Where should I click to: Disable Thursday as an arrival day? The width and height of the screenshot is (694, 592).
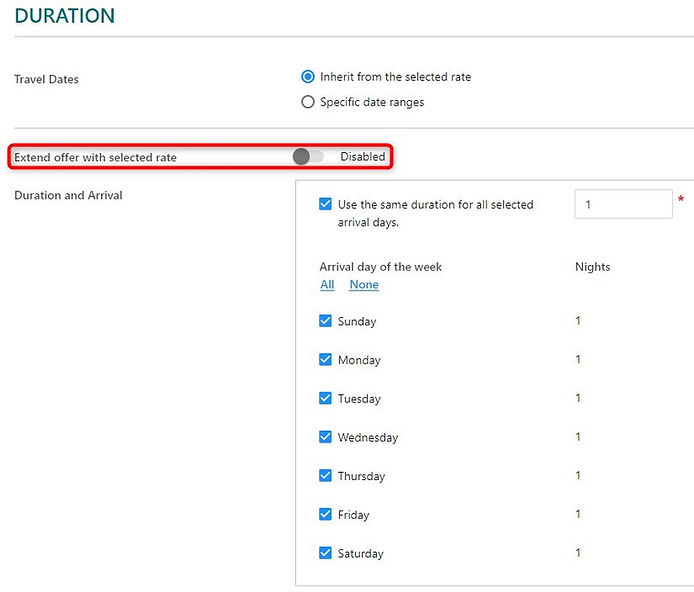(x=325, y=476)
